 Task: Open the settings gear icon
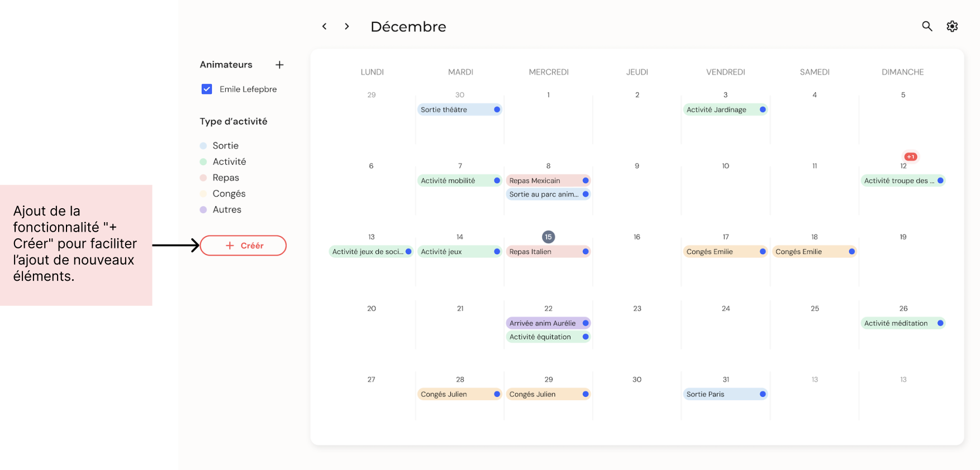(952, 26)
